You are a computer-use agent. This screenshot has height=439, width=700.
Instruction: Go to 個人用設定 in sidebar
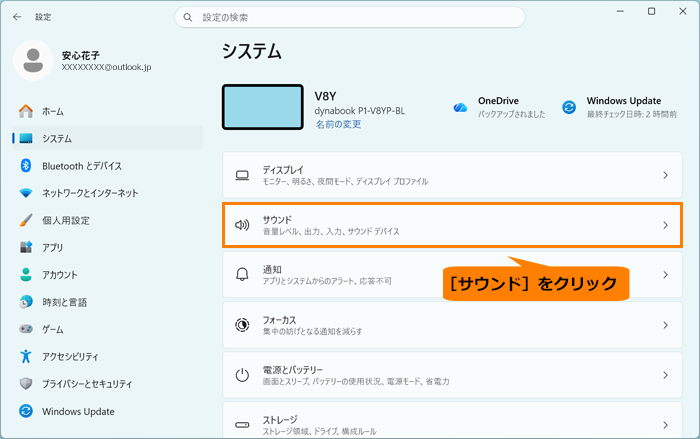coord(107,220)
